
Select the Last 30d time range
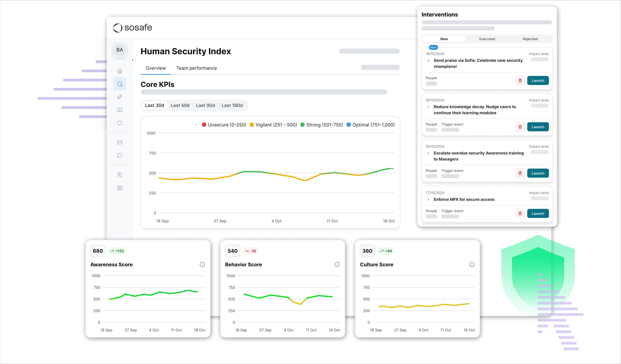(x=154, y=105)
